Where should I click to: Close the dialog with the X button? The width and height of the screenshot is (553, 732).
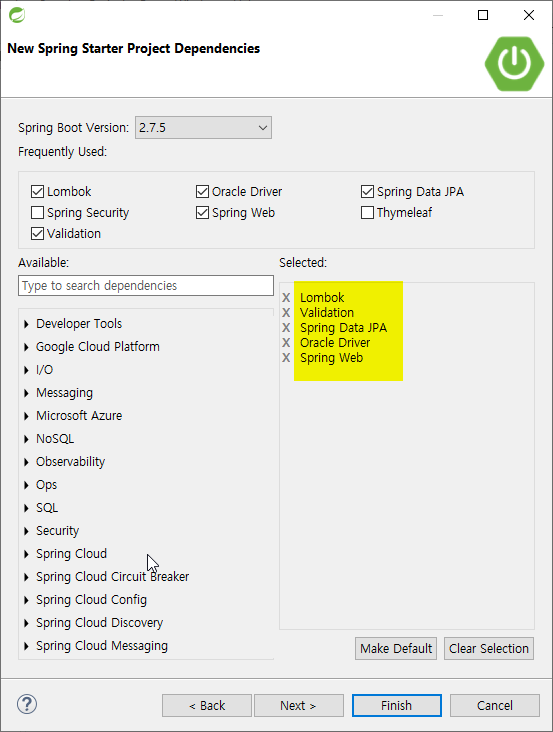[529, 15]
